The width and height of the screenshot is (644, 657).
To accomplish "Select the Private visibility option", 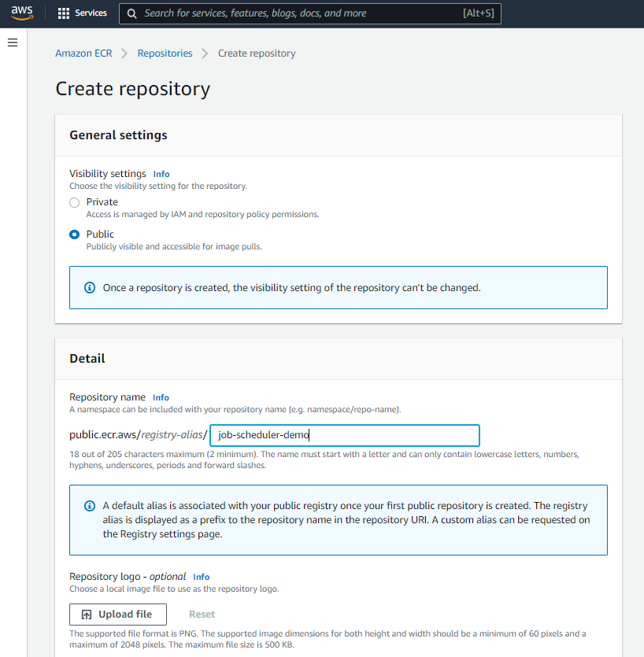I will coord(74,203).
